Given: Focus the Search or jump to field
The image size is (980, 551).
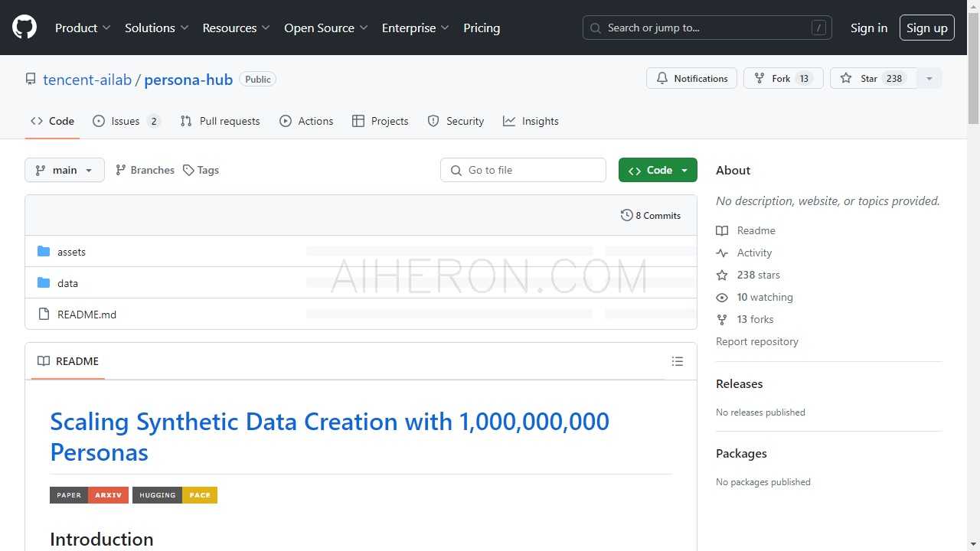Looking at the screenshot, I should pos(707,28).
